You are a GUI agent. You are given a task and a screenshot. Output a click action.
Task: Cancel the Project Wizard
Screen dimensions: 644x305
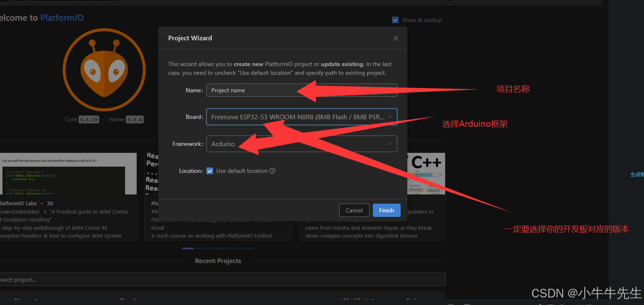[354, 210]
